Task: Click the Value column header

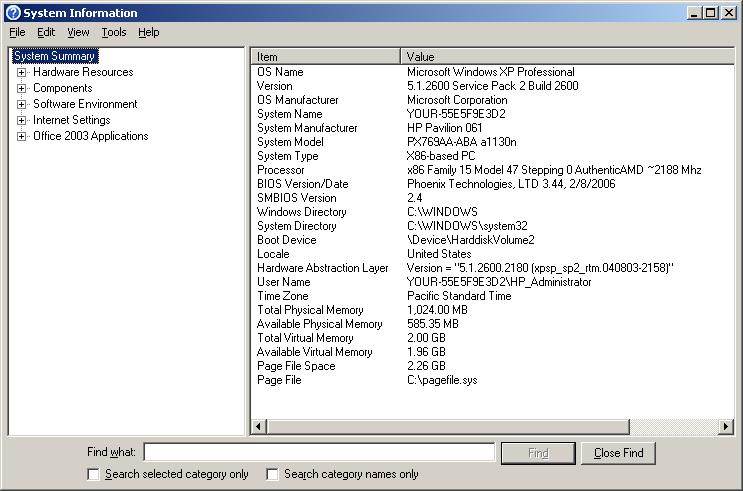Action: [565, 57]
